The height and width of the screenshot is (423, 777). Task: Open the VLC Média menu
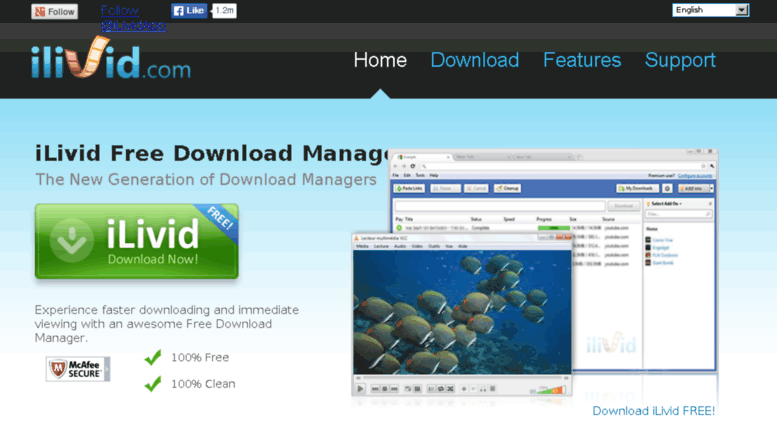pyautogui.click(x=362, y=246)
